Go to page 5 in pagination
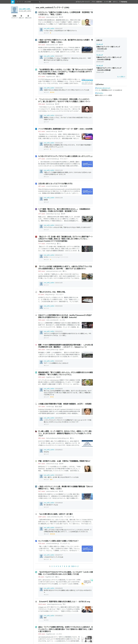138x644 pixels. tap(58, 566)
